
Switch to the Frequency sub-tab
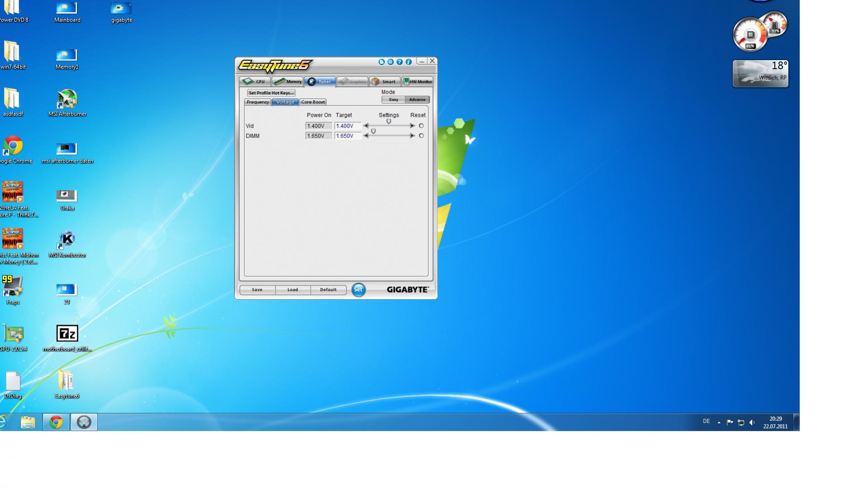(258, 102)
